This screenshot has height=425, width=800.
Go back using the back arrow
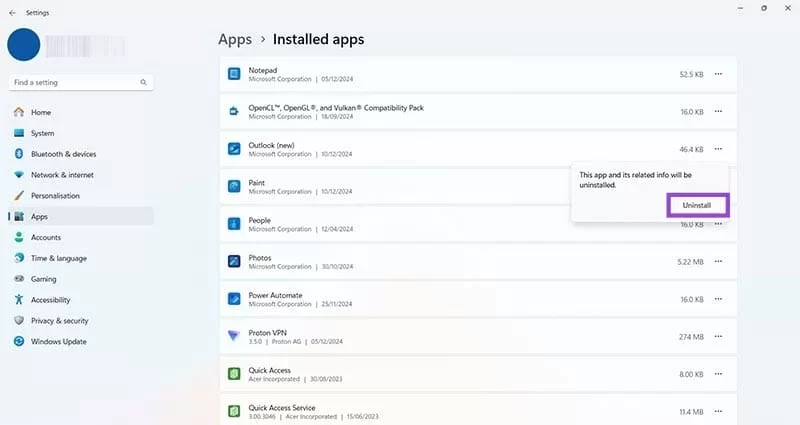12,13
